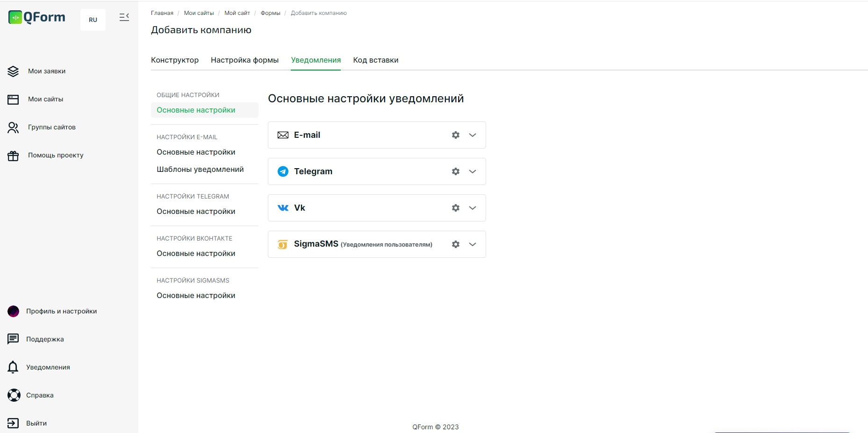The image size is (868, 433).
Task: Open E-mail settings gear
Action: tap(456, 135)
